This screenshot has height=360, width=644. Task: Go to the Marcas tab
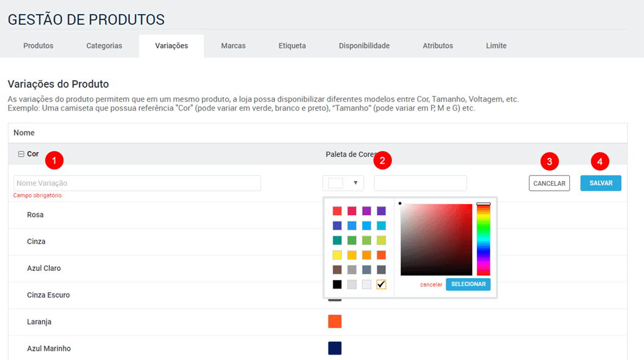[233, 46]
